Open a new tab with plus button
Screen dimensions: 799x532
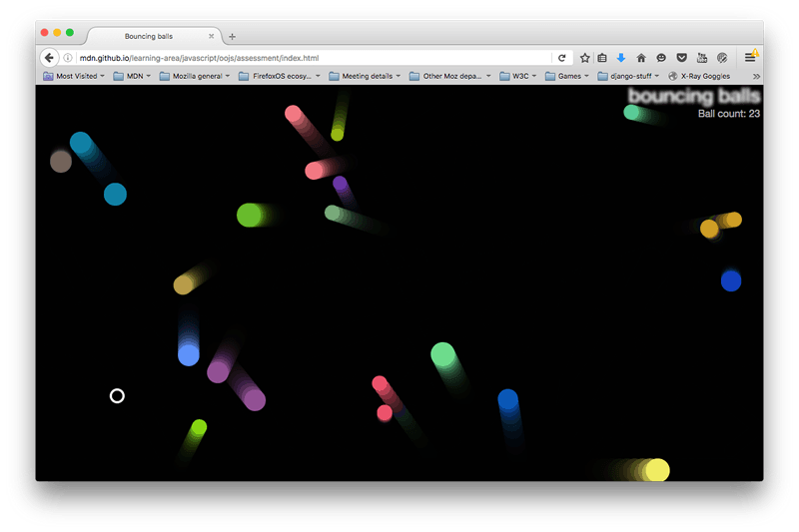233,36
